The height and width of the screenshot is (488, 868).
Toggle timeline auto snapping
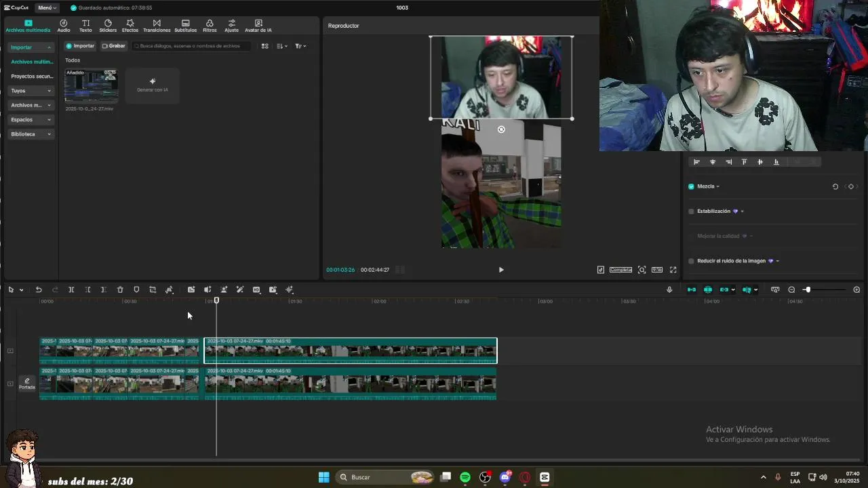pyautogui.click(x=708, y=290)
